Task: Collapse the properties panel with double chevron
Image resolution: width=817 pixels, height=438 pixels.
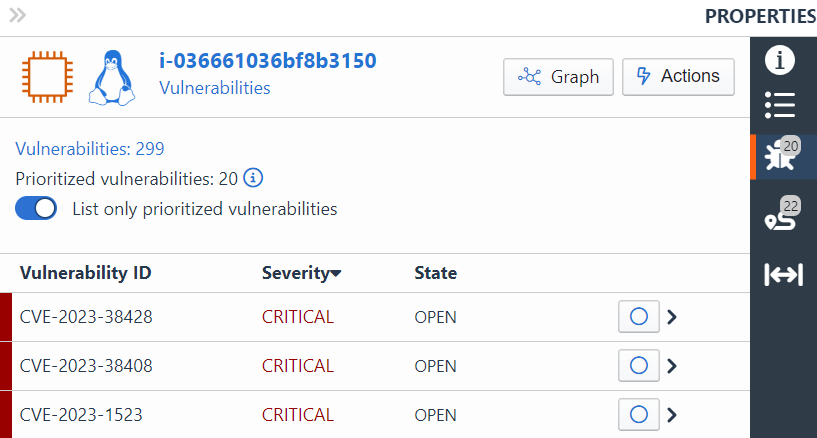Action: (16, 15)
